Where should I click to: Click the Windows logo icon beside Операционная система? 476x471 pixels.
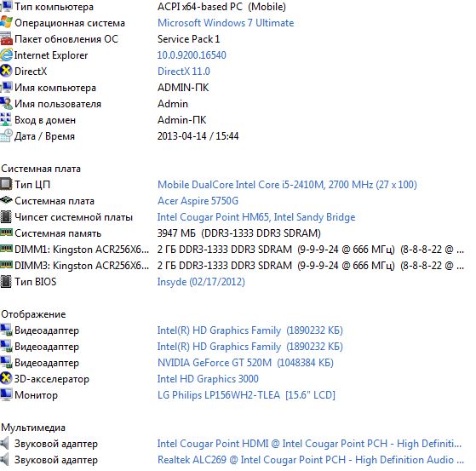(6, 23)
